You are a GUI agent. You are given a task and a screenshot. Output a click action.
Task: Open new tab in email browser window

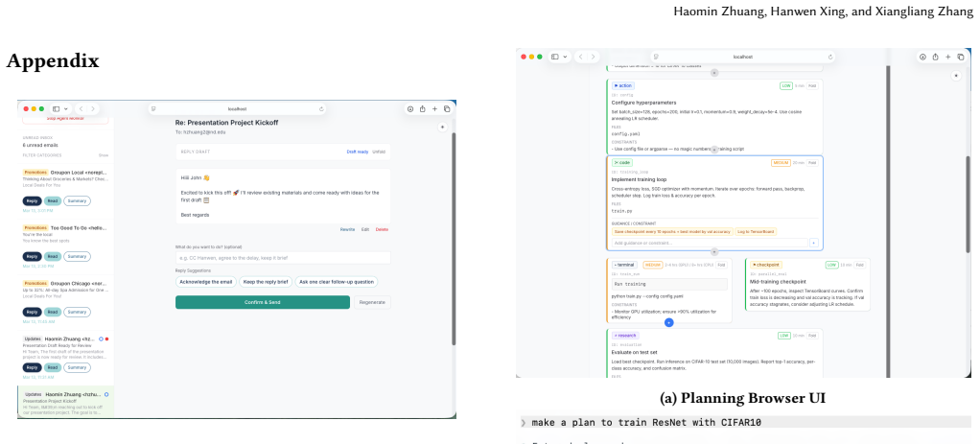[x=434, y=108]
